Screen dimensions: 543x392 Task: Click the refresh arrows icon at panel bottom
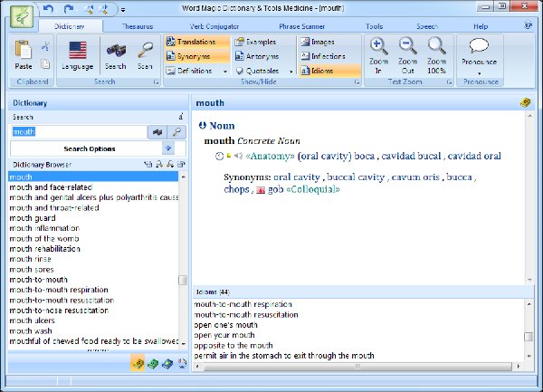182,363
